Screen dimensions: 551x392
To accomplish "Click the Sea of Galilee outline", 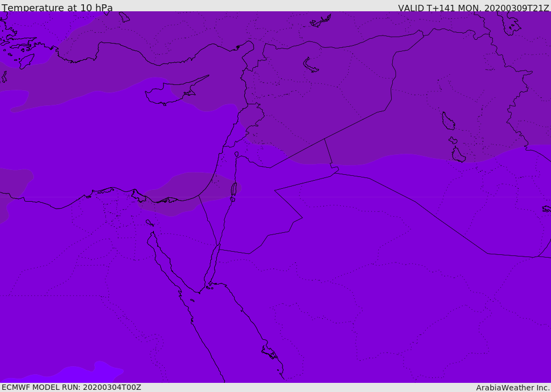I will pyautogui.click(x=237, y=154).
